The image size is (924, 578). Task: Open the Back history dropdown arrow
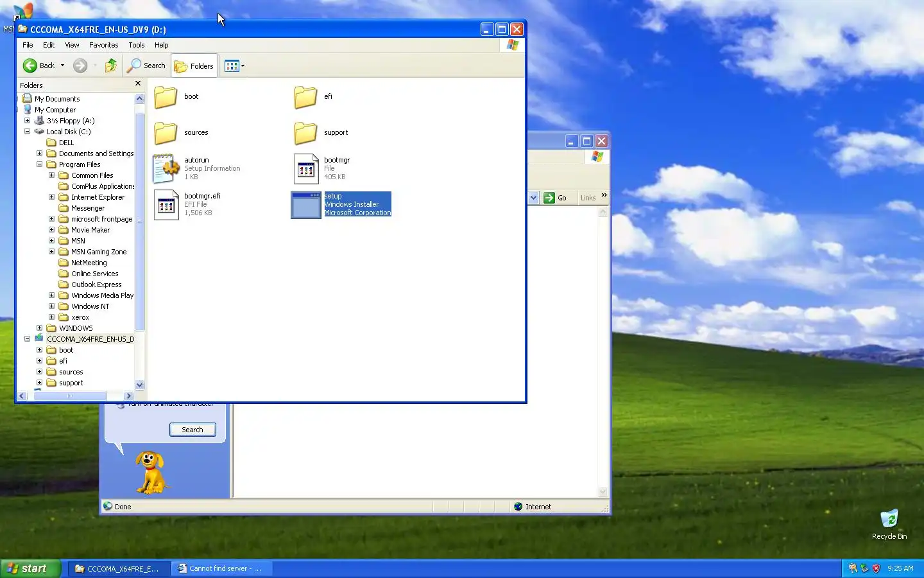coord(62,66)
